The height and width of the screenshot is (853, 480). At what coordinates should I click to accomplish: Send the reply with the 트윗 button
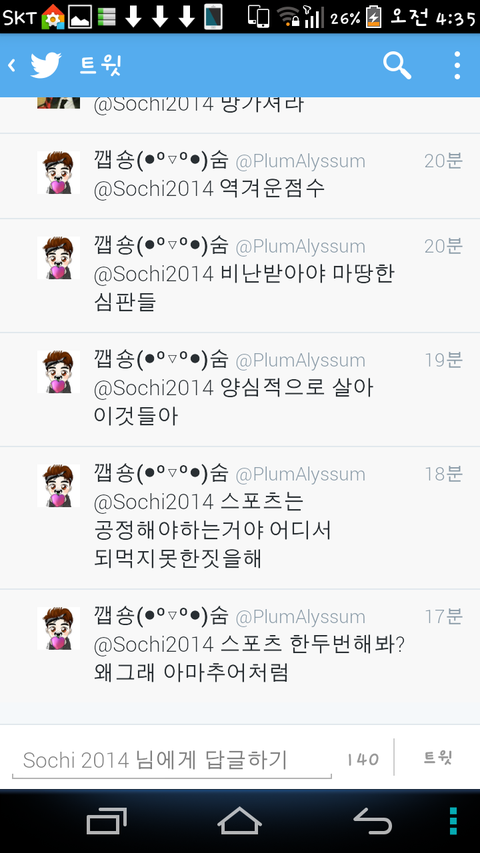point(438,758)
